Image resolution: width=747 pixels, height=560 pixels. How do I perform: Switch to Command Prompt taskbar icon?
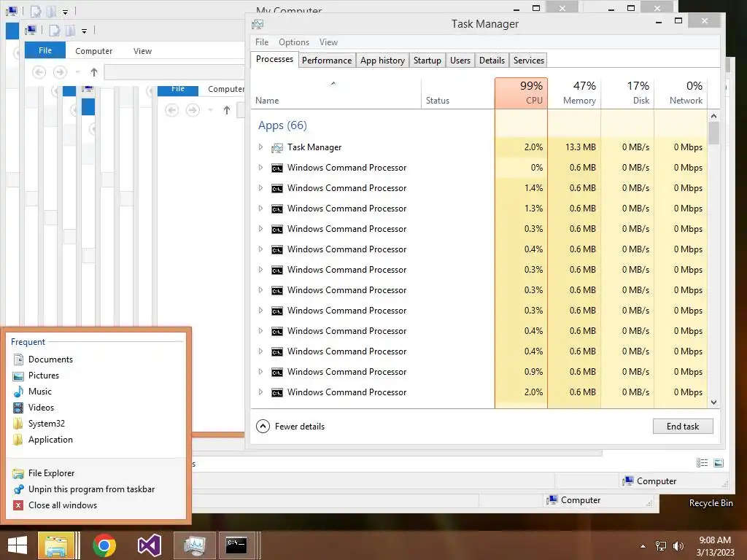[236, 545]
